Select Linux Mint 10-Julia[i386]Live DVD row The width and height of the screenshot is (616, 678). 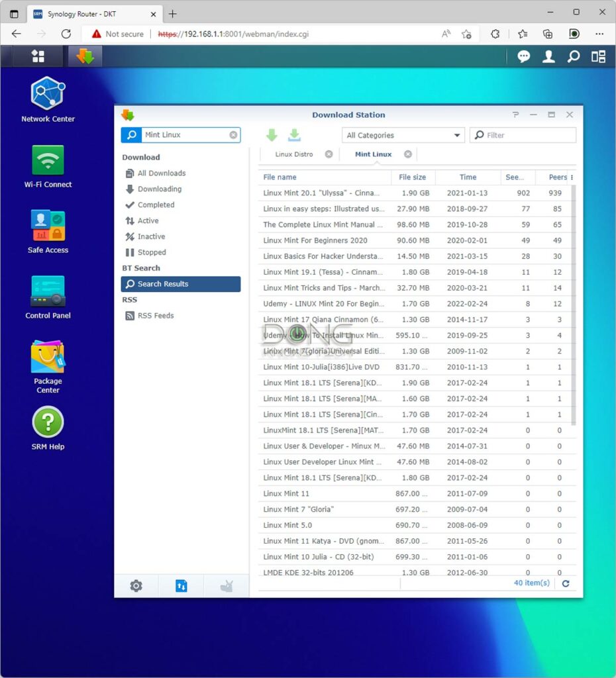pos(416,367)
